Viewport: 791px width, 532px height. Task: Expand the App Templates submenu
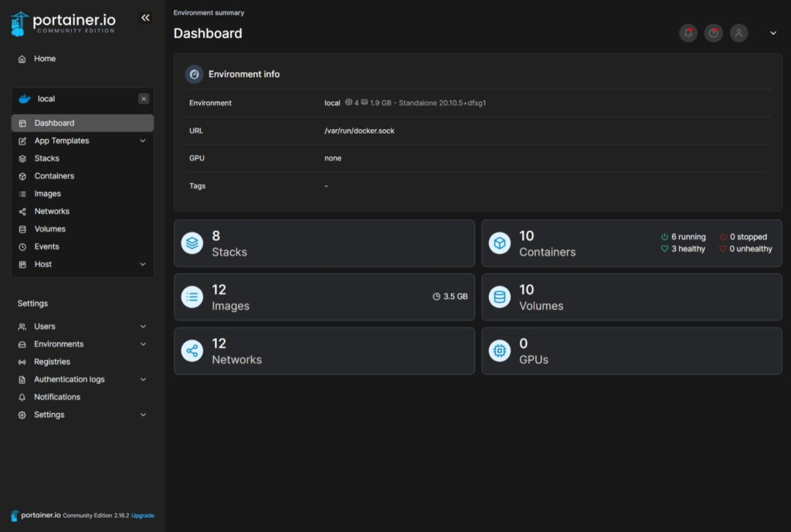click(x=143, y=141)
